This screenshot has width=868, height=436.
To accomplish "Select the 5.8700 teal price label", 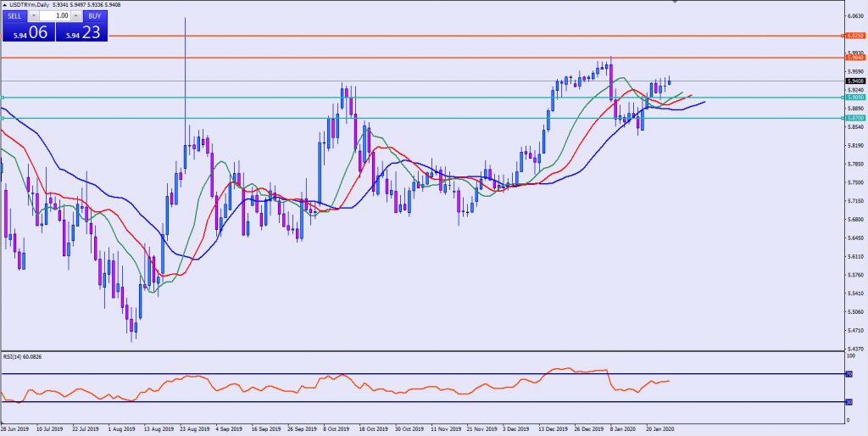I will 854,118.
